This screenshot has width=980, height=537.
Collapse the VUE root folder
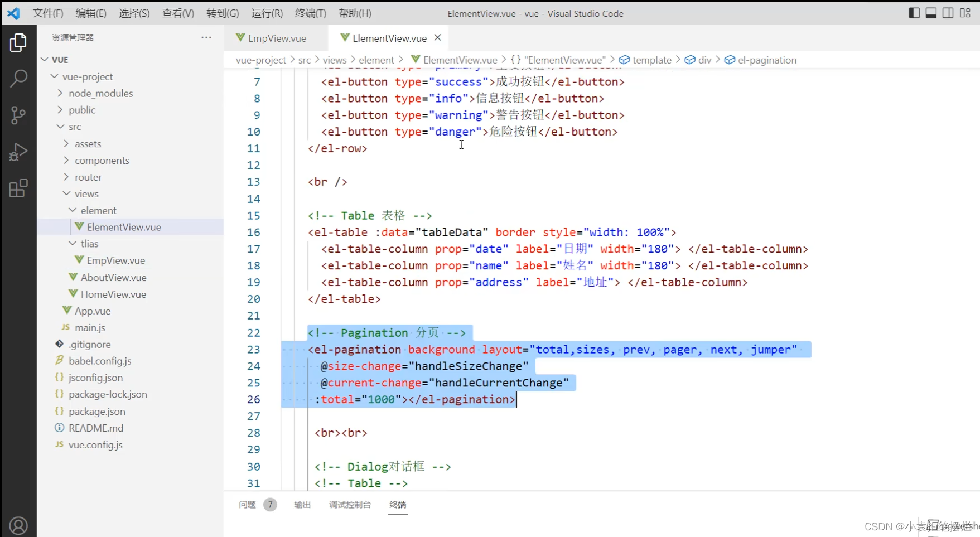click(x=131, y=60)
